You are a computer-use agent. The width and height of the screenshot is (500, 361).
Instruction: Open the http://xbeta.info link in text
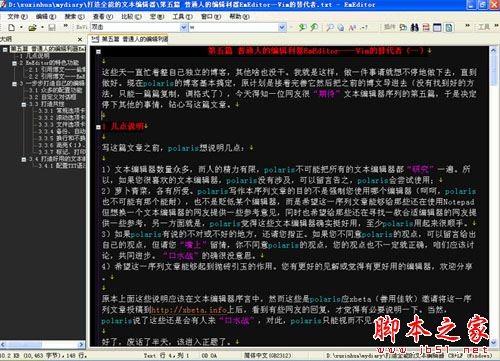click(x=189, y=310)
